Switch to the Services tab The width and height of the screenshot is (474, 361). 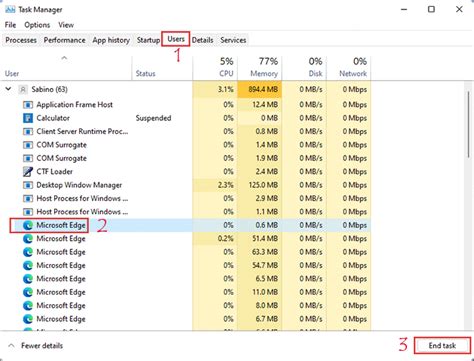pyautogui.click(x=233, y=40)
